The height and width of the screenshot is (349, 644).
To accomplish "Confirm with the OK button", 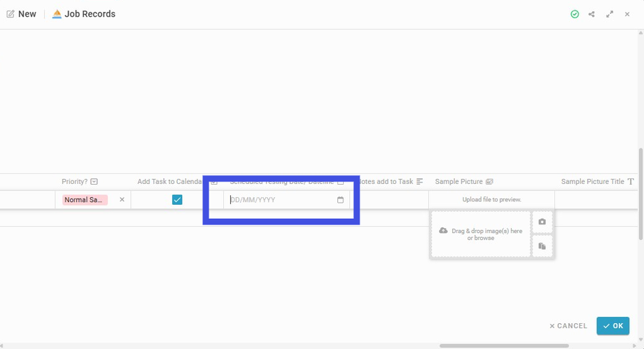I will click(612, 326).
